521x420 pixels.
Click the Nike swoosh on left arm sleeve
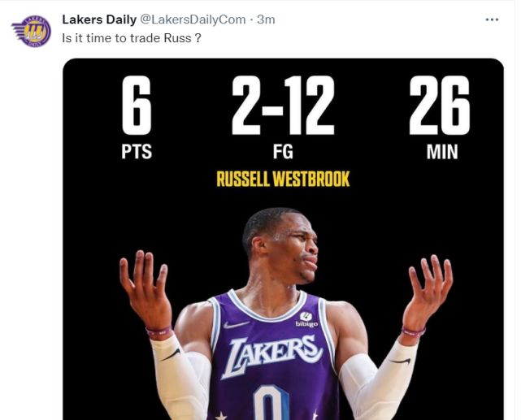click(x=171, y=355)
